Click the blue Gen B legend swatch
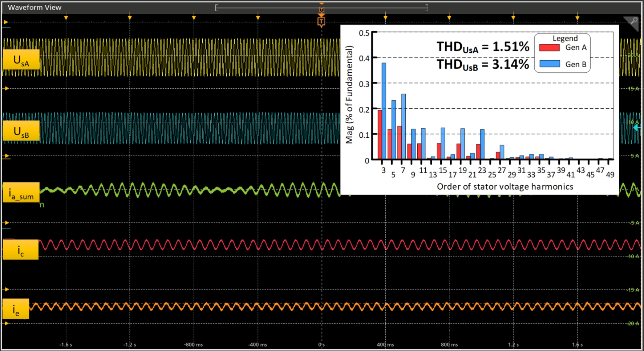644x351 pixels. [x=549, y=64]
